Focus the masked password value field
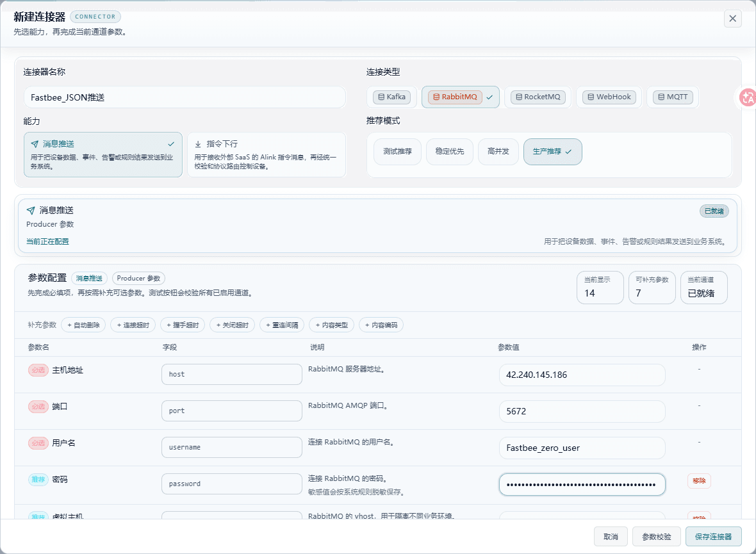 coord(582,485)
